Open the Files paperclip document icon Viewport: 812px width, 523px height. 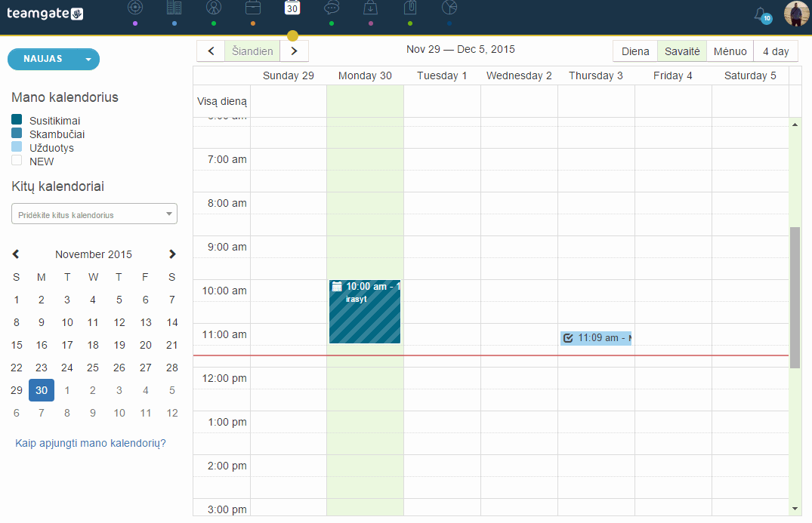coord(410,8)
